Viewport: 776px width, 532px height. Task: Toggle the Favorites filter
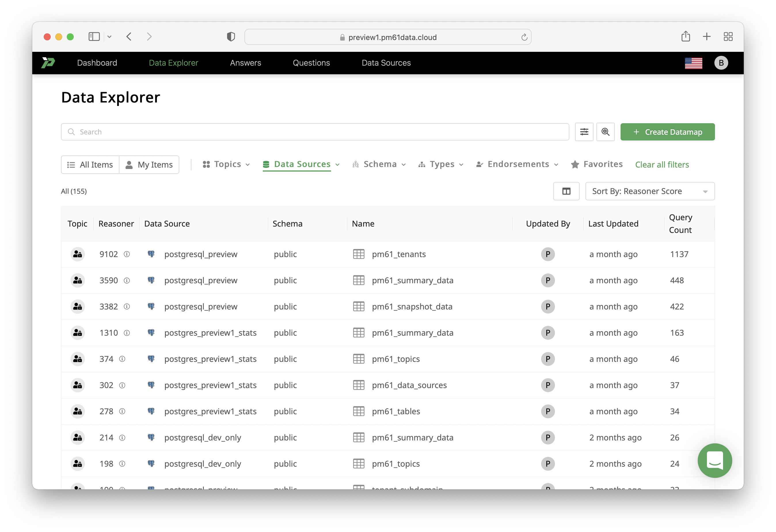pos(596,164)
